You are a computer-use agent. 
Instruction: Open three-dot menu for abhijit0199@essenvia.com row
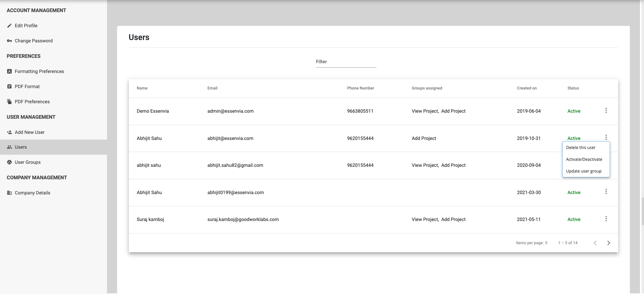pyautogui.click(x=606, y=191)
